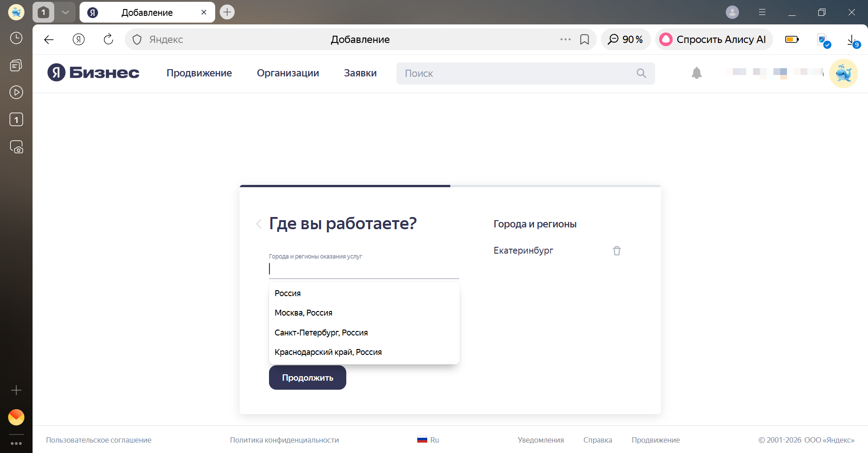Click the cities and regions input field

364,269
